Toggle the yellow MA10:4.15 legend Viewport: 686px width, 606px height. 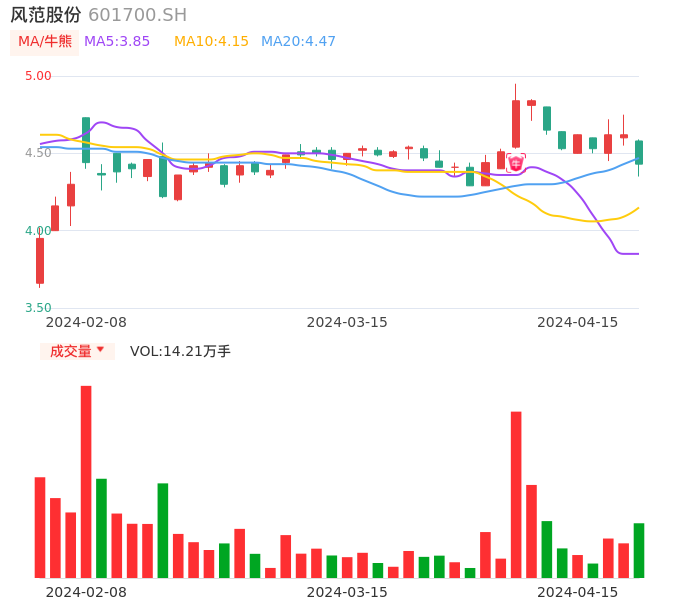211,42
